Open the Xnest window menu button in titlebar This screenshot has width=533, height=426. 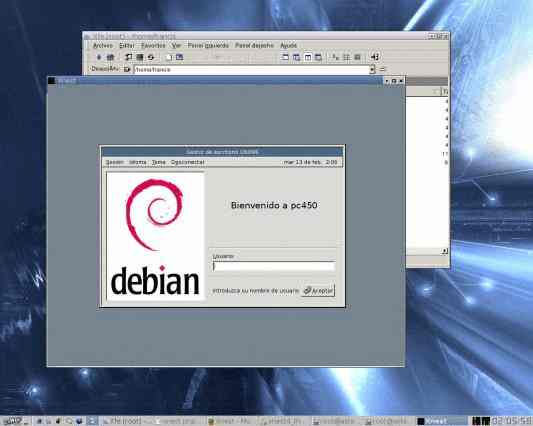point(52,81)
